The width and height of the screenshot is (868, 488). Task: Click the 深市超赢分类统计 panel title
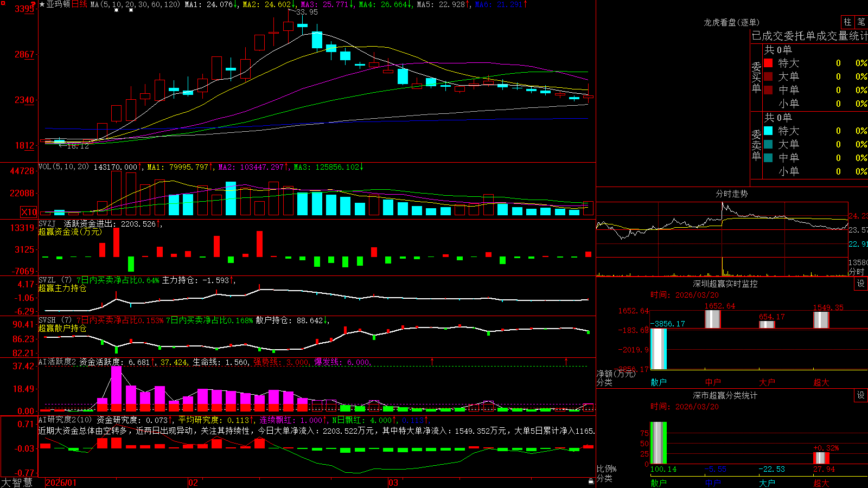(725, 395)
